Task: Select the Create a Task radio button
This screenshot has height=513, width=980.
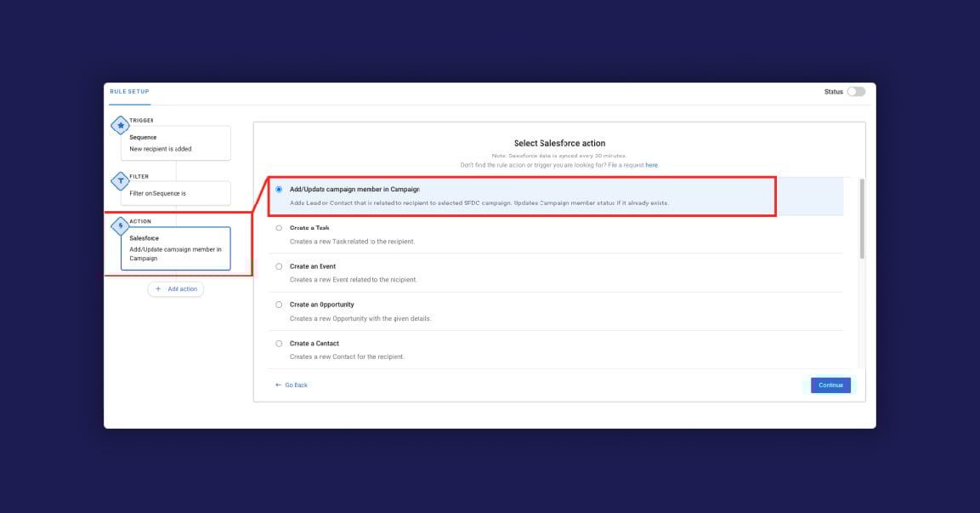Action: [279, 227]
